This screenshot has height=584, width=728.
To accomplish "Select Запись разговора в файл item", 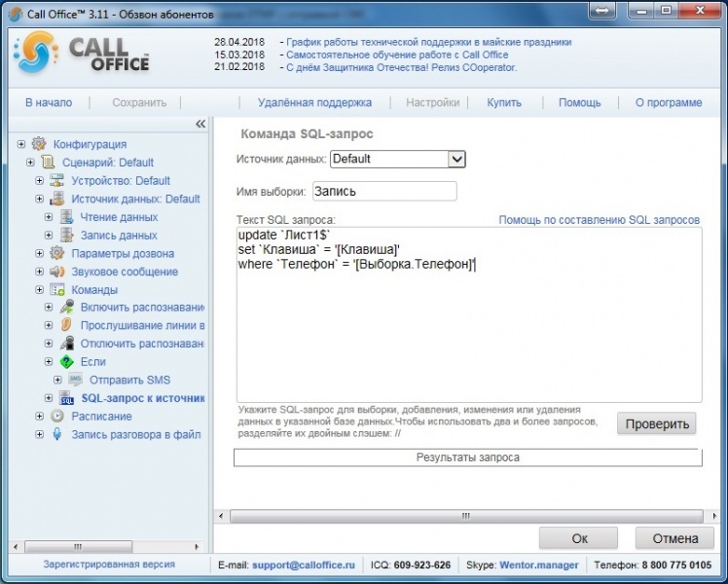I will pyautogui.click(x=136, y=434).
